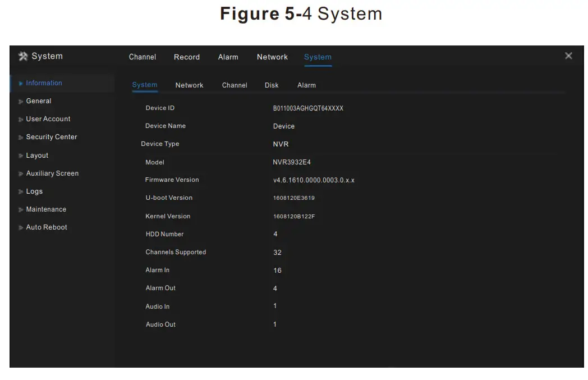Open General settings from the sidebar

[x=39, y=101]
